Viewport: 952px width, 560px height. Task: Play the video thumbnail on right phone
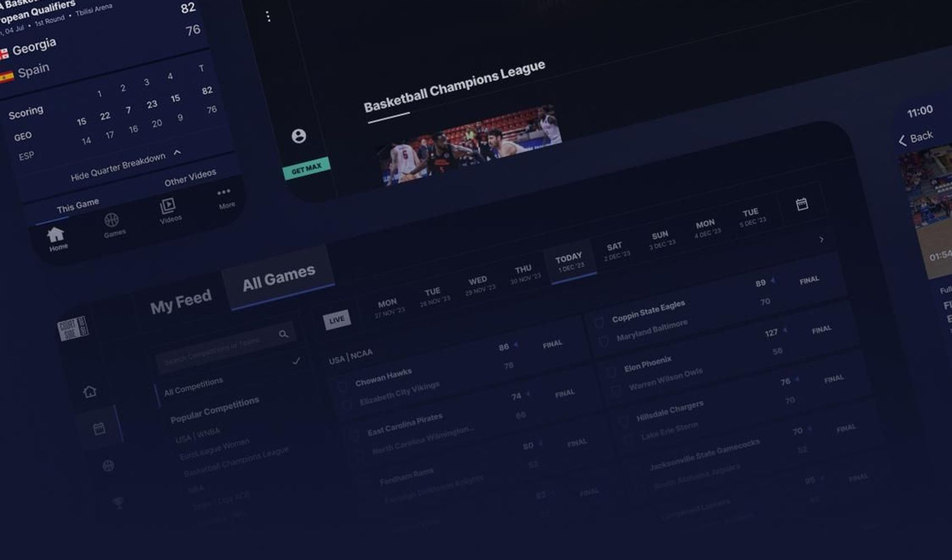tap(930, 213)
